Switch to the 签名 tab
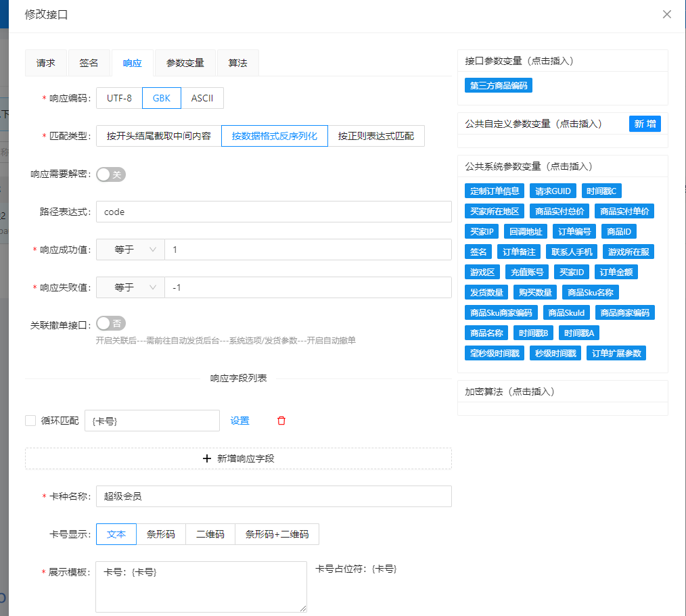 (x=89, y=63)
